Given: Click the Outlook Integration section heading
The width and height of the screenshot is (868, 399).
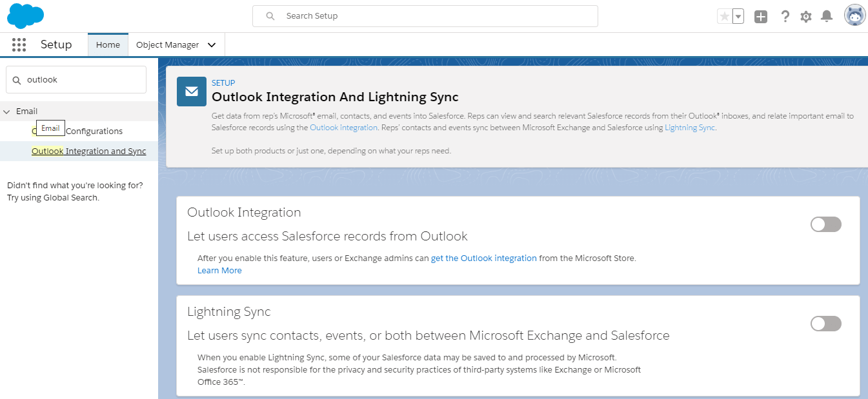Looking at the screenshot, I should (244, 212).
